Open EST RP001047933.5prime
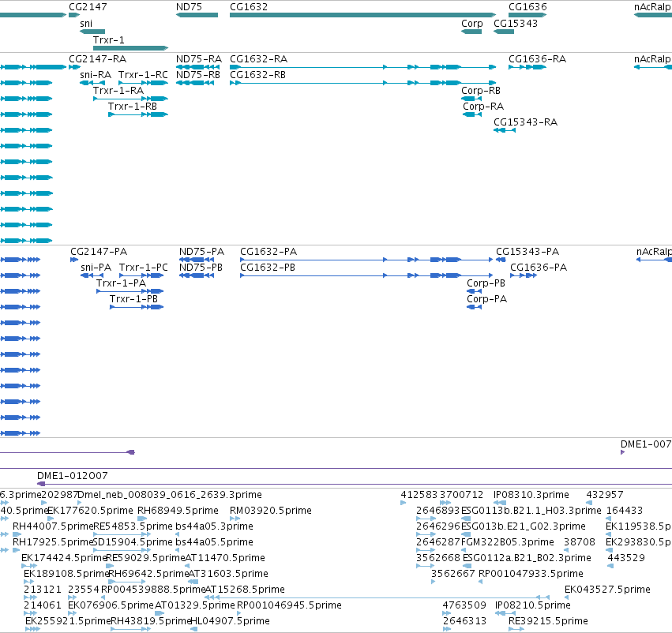This screenshot has width=672, height=633. 531,574
